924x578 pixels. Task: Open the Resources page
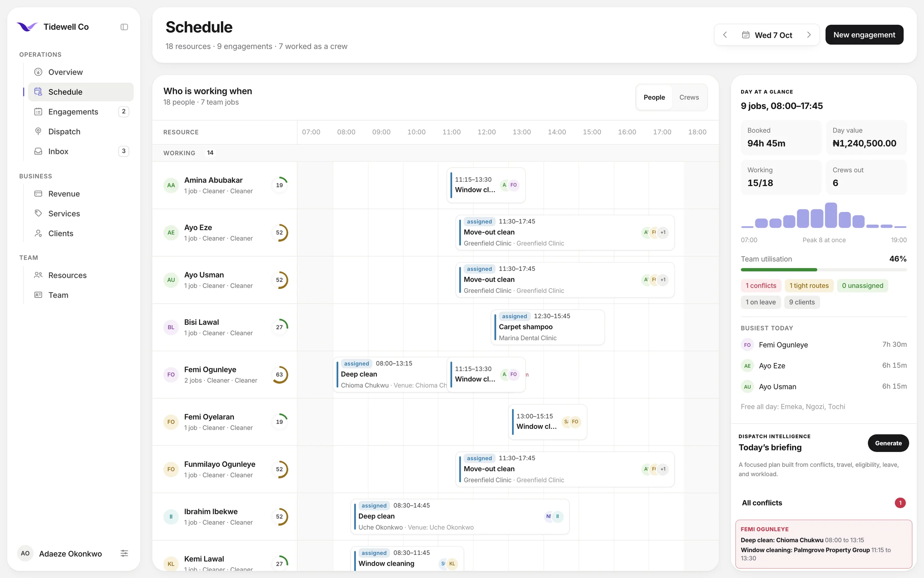pos(81,275)
